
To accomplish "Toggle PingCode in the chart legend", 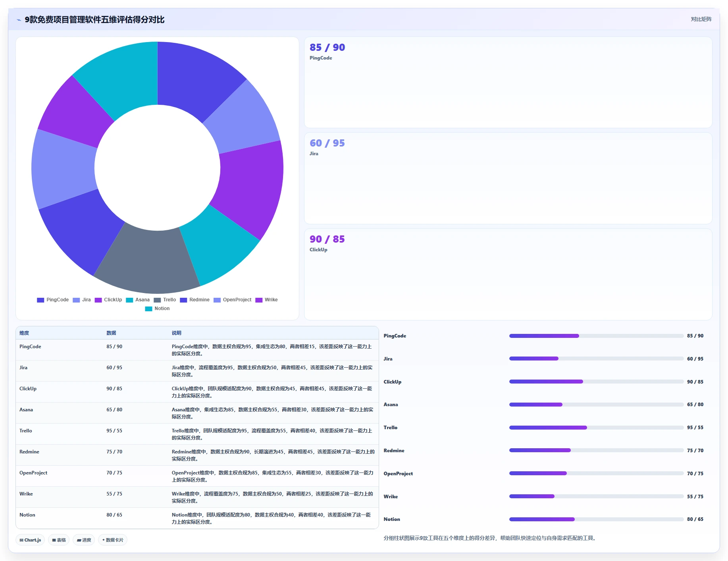I will pos(53,300).
